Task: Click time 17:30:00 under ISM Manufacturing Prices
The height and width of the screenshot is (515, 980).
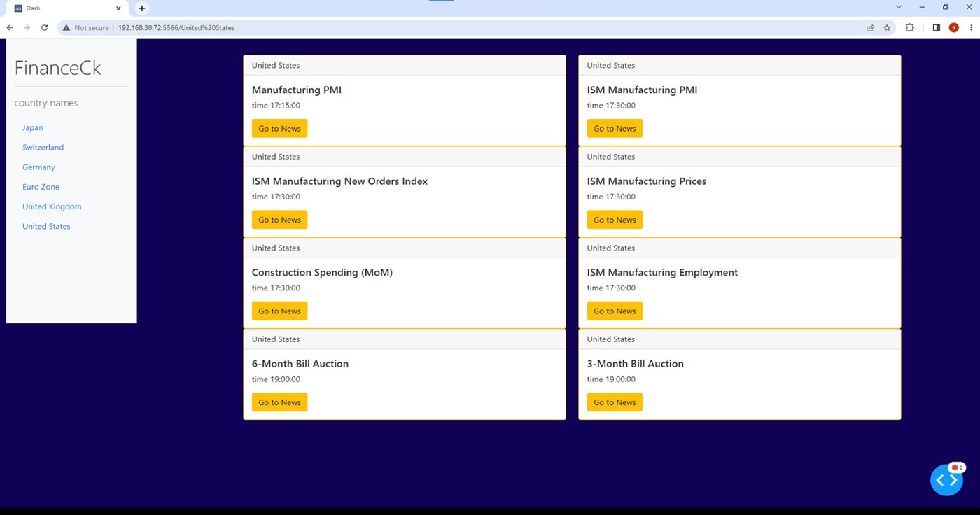Action: point(611,197)
